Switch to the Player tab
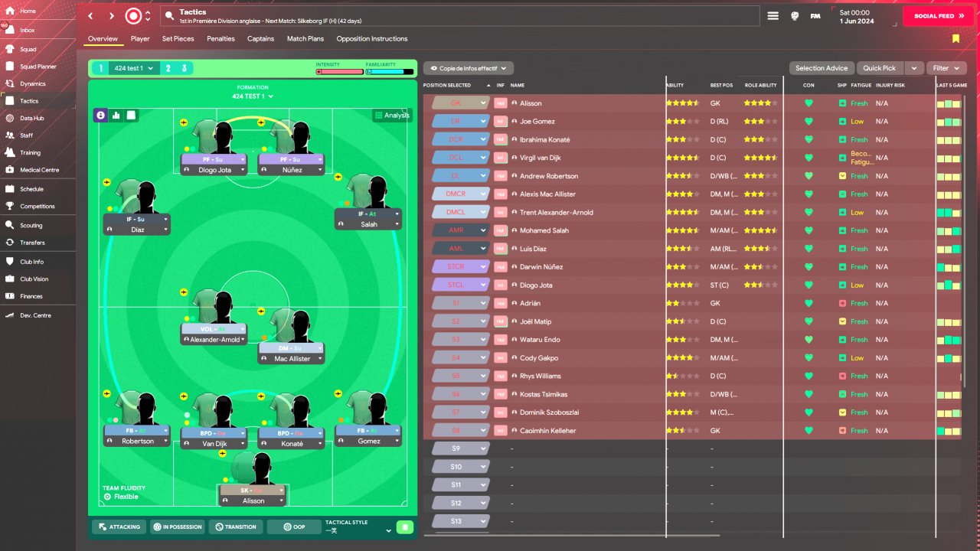Viewport: 980px width, 551px height. (x=140, y=39)
